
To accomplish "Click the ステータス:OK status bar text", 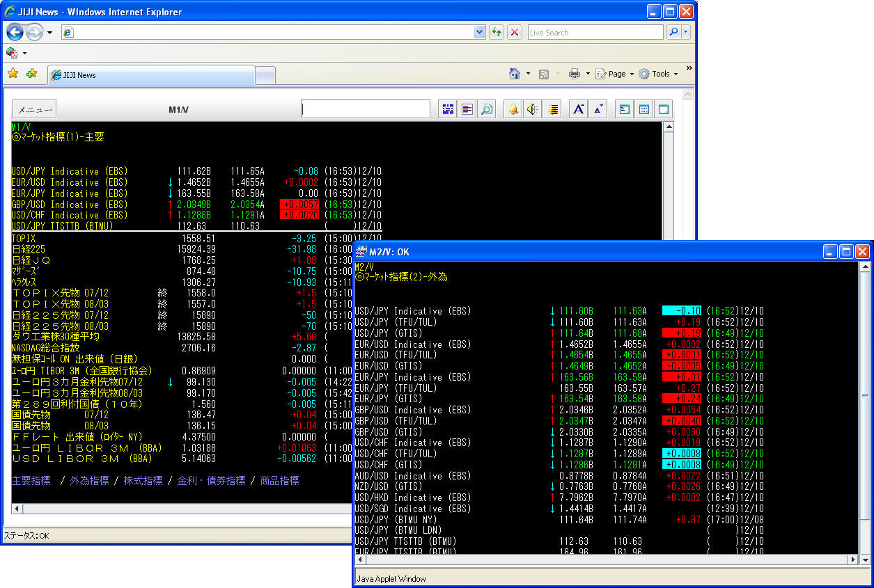I will [x=26, y=536].
